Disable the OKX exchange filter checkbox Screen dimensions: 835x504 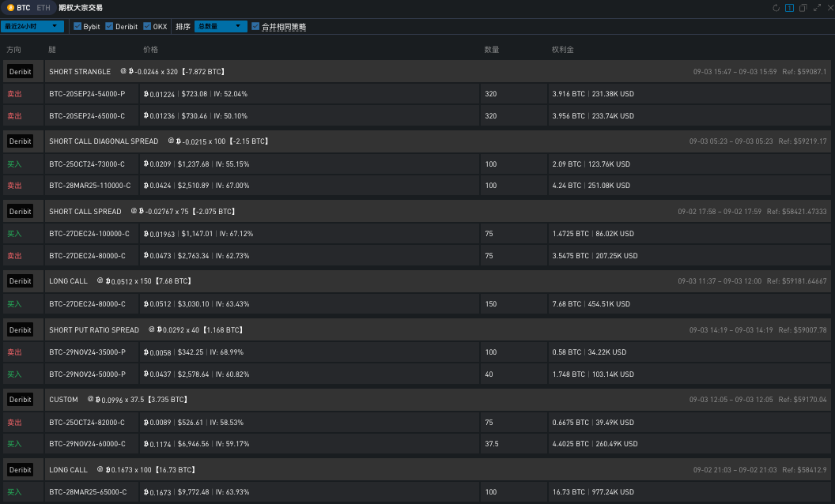[x=147, y=26]
